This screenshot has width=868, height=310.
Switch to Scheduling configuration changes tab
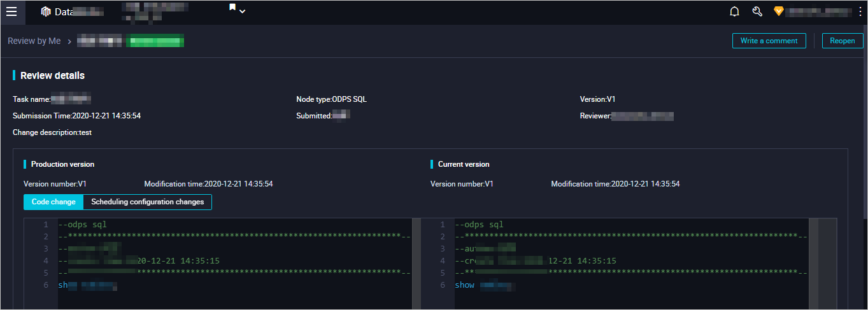pyautogui.click(x=148, y=202)
